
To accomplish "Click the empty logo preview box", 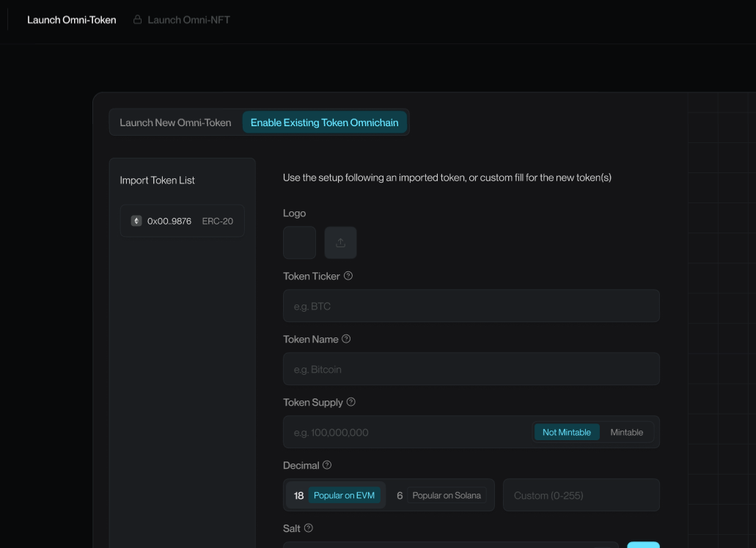I will tap(299, 243).
